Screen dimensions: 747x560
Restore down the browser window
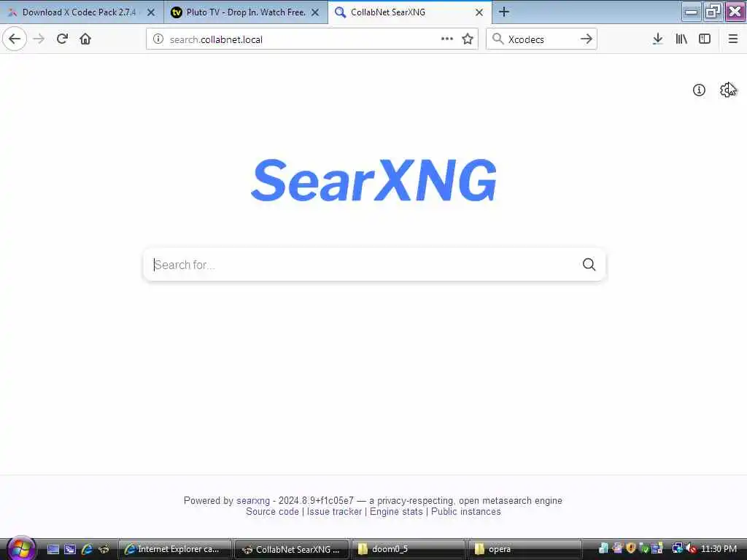[x=713, y=12]
